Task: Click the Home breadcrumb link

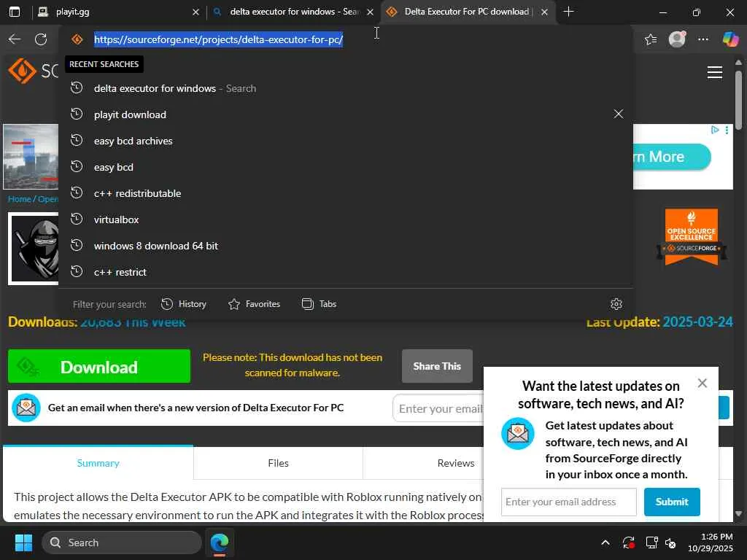Action: coord(19,199)
